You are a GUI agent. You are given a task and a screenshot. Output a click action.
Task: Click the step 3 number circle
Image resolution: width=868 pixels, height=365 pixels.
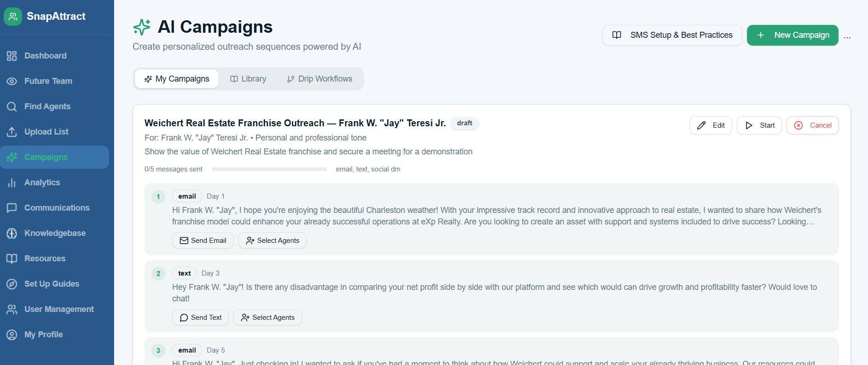158,351
